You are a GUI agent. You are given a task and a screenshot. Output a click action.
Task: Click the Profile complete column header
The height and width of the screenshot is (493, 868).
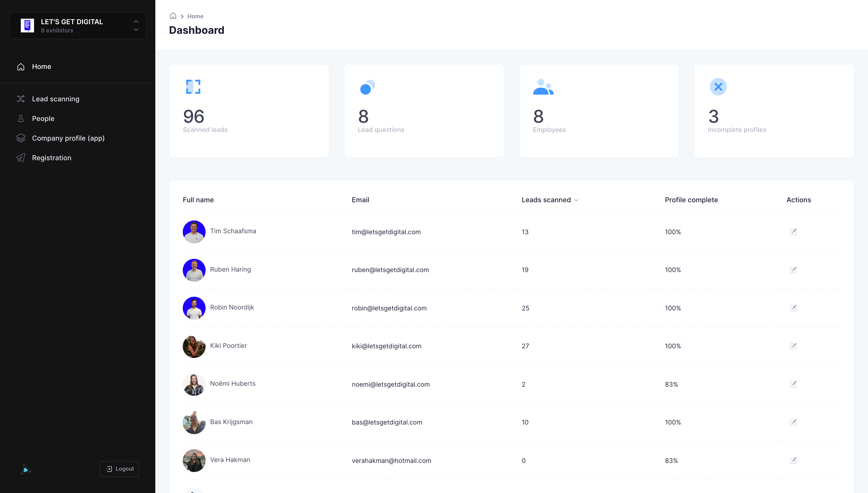point(691,200)
